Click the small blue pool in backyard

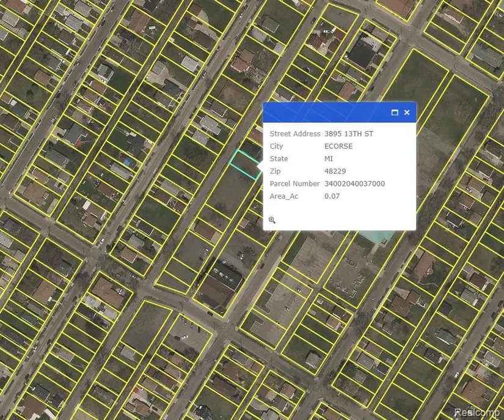[x=127, y=161]
